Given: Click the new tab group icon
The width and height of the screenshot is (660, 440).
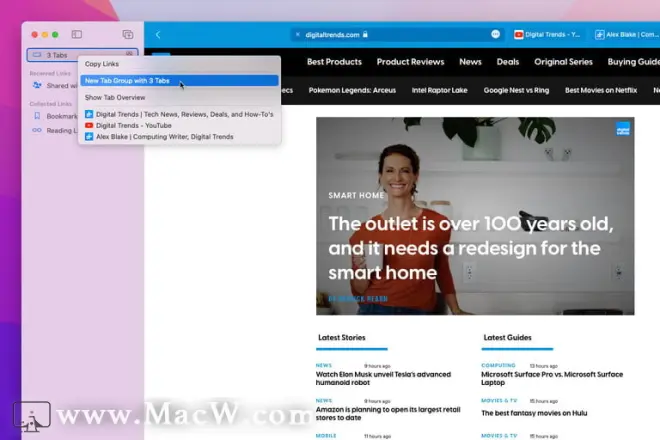Looking at the screenshot, I should click(x=128, y=35).
